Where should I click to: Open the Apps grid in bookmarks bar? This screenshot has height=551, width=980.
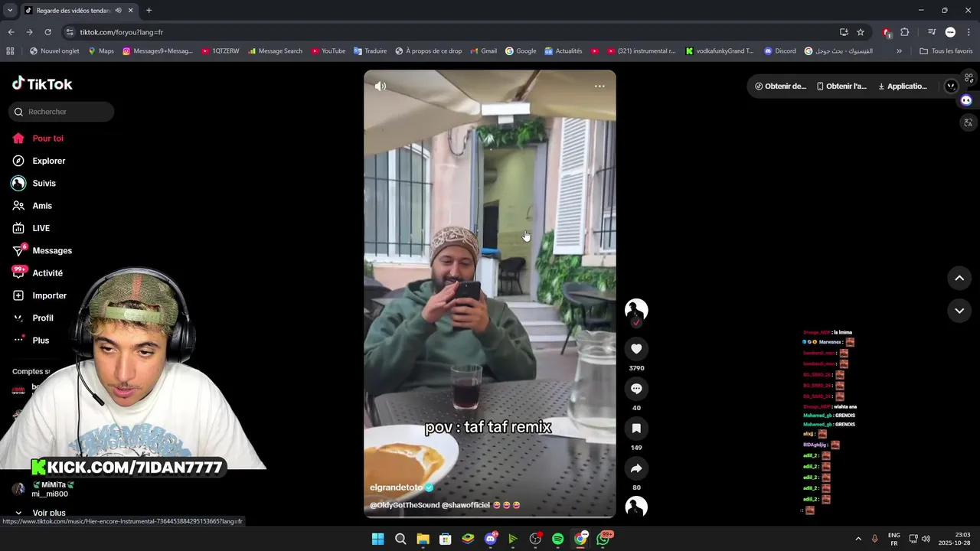point(10,51)
